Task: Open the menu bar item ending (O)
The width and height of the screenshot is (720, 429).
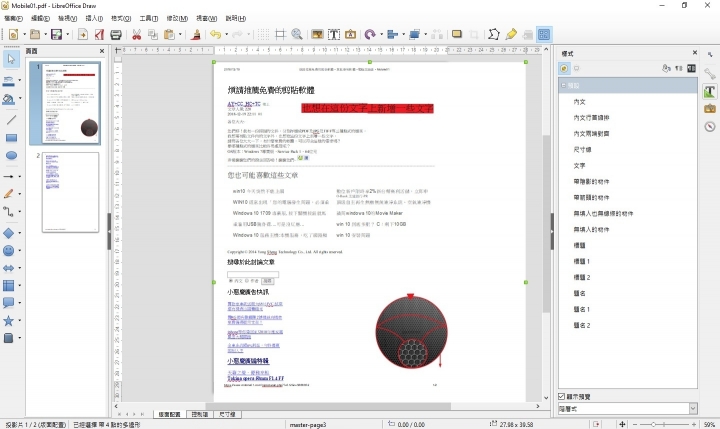Action: pos(121,18)
